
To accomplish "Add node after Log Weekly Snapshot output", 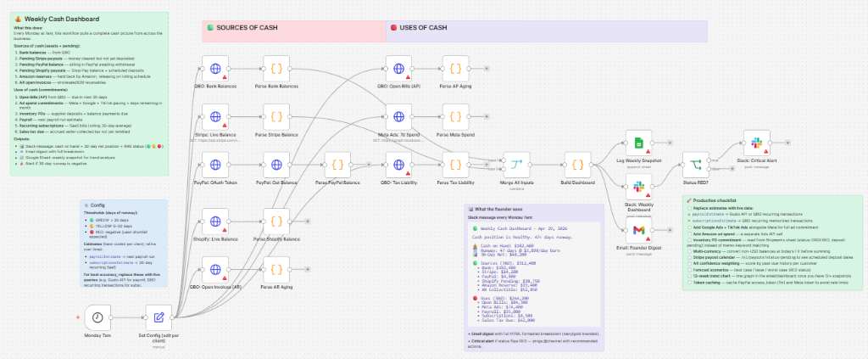I will tap(670, 143).
